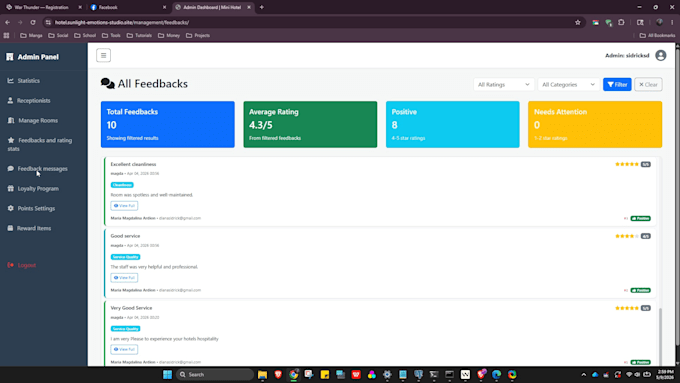Go back using the browser back arrow

(x=8, y=23)
